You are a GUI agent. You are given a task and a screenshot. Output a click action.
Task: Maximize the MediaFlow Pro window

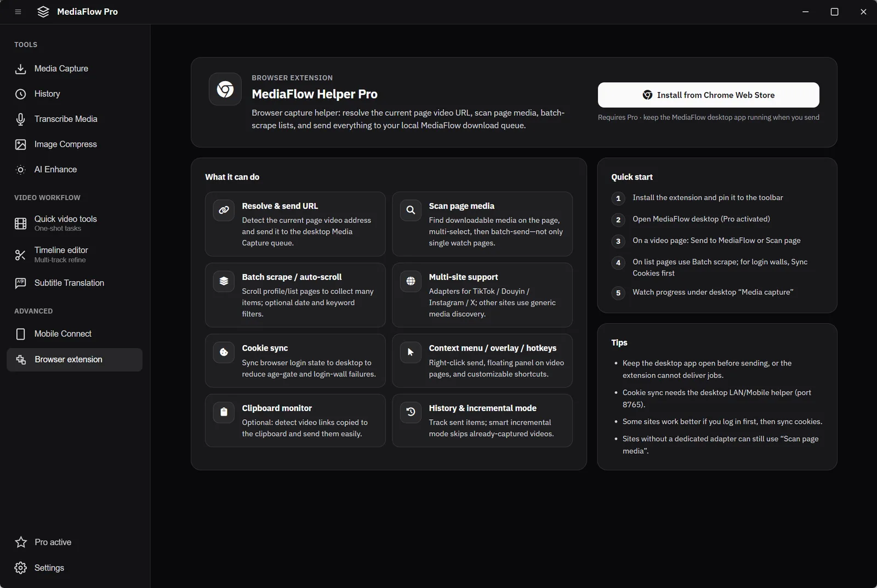[x=834, y=12]
